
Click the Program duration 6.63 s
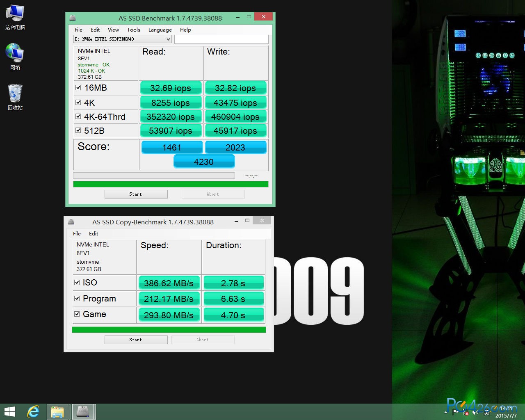(x=233, y=299)
